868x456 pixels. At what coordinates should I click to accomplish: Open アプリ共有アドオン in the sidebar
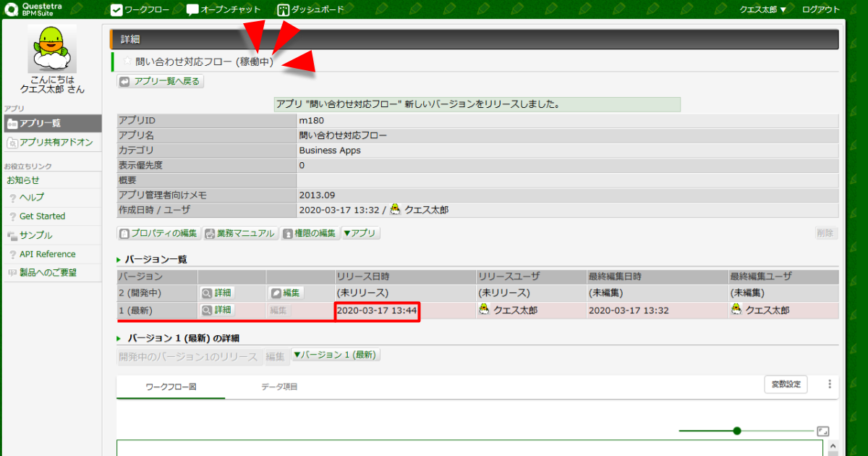pyautogui.click(x=52, y=143)
